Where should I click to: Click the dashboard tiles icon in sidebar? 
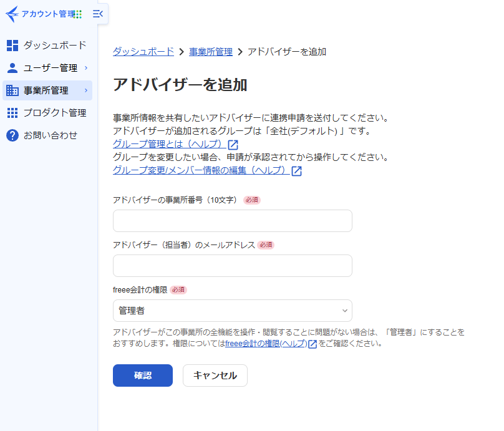[x=12, y=46]
